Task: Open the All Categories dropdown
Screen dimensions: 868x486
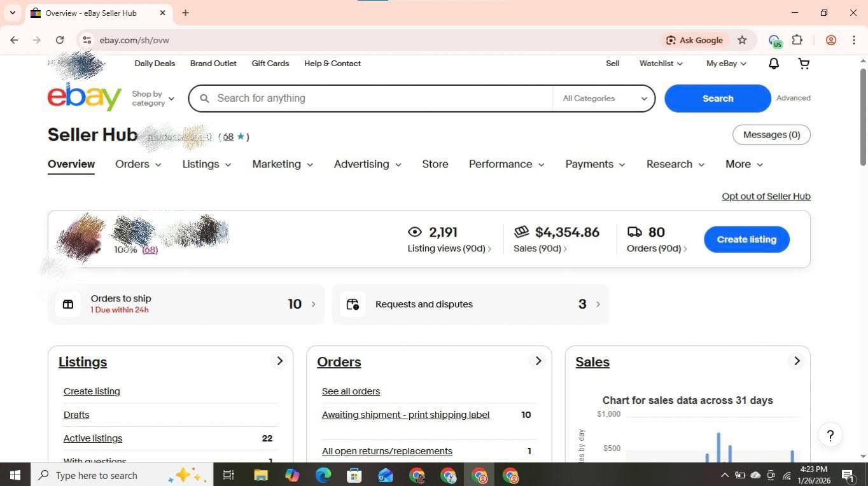Action: tap(603, 99)
